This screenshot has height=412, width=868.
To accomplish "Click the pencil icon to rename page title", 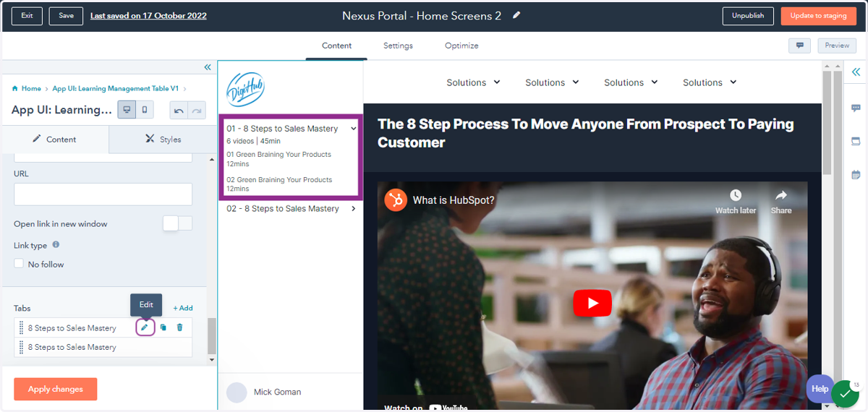I will pyautogui.click(x=516, y=15).
